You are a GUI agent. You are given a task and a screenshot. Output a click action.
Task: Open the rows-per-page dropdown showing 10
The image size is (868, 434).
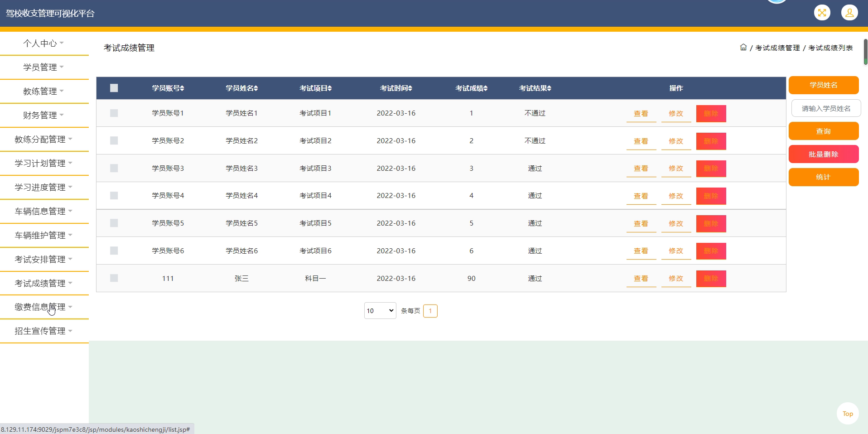380,311
